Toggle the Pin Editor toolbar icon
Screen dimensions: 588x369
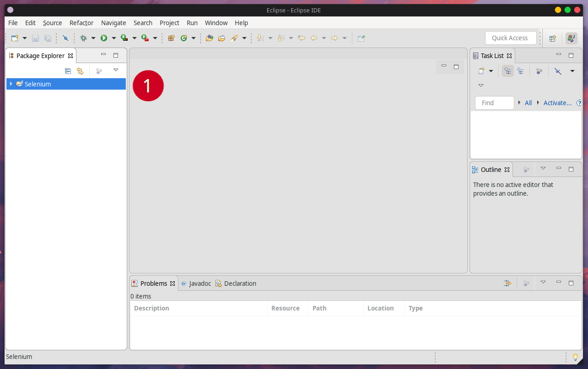(x=361, y=38)
